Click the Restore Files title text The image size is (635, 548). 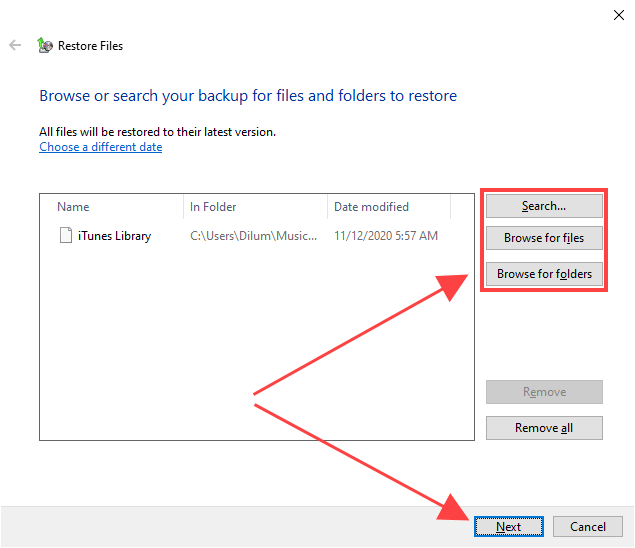click(90, 46)
